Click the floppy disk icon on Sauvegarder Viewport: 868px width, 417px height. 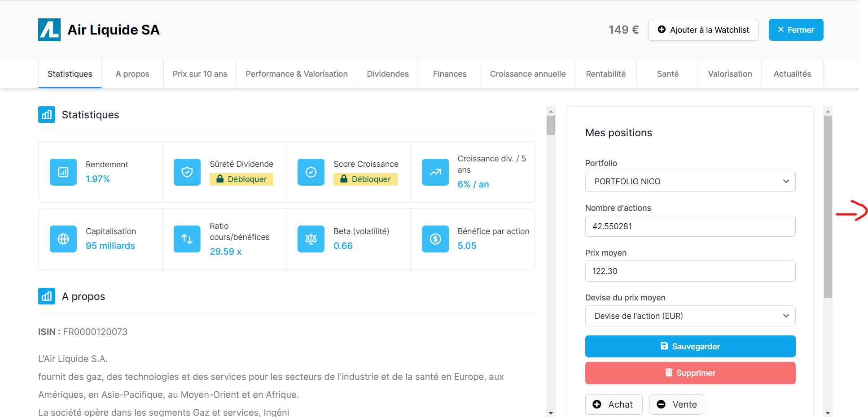click(x=664, y=346)
